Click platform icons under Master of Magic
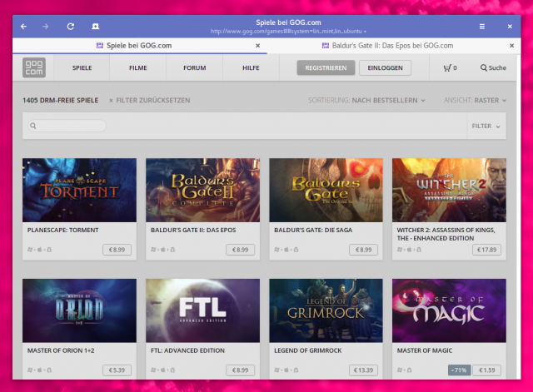Image resolution: width=533 pixels, height=392 pixels. tap(404, 370)
